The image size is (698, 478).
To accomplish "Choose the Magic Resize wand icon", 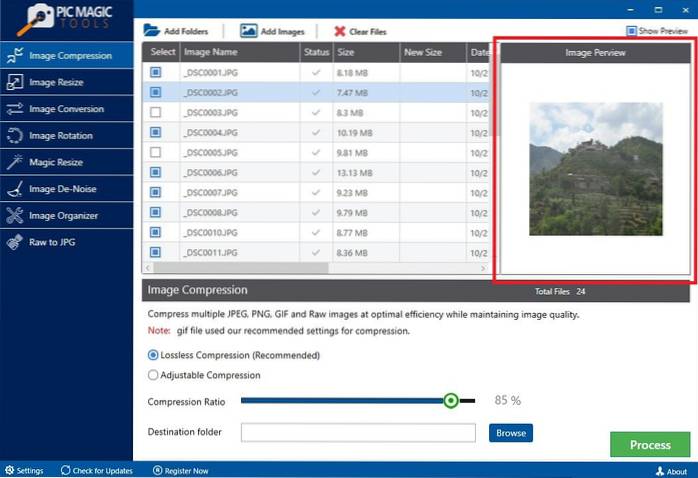I will point(14,162).
